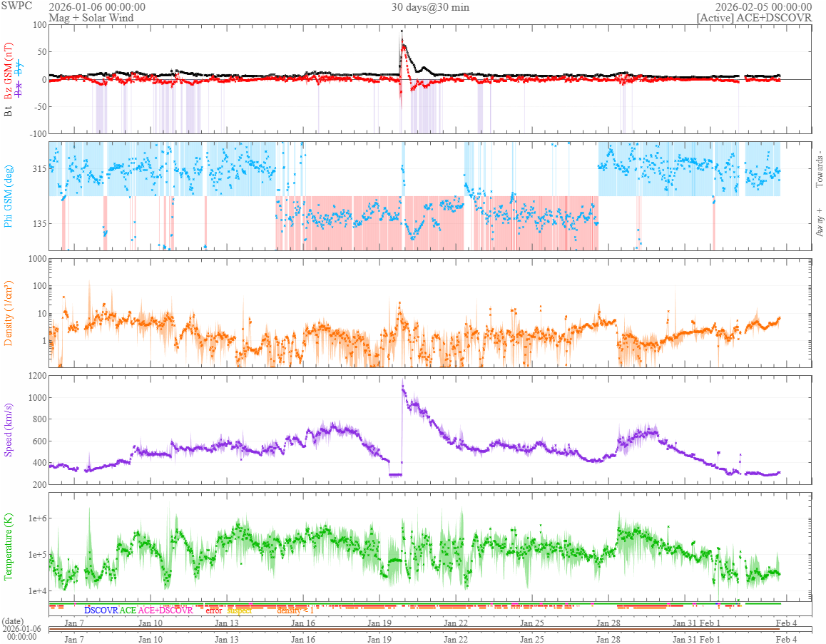Click the end date 2026-02-05 00:00:00
826x644 pixels.
tap(763, 7)
